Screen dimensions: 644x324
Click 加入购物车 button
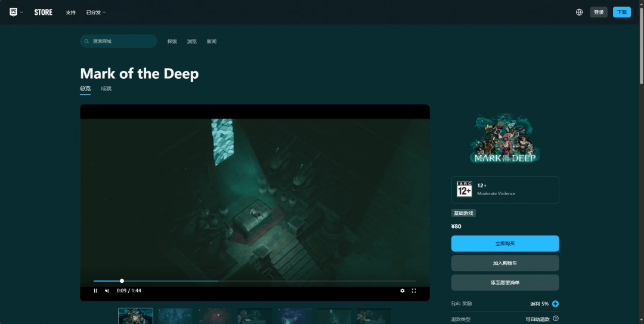point(505,263)
